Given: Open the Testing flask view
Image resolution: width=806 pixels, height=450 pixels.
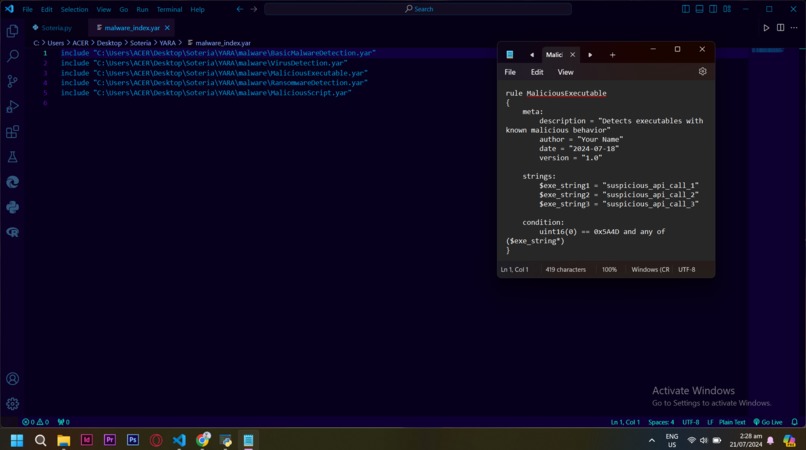Looking at the screenshot, I should pyautogui.click(x=12, y=157).
